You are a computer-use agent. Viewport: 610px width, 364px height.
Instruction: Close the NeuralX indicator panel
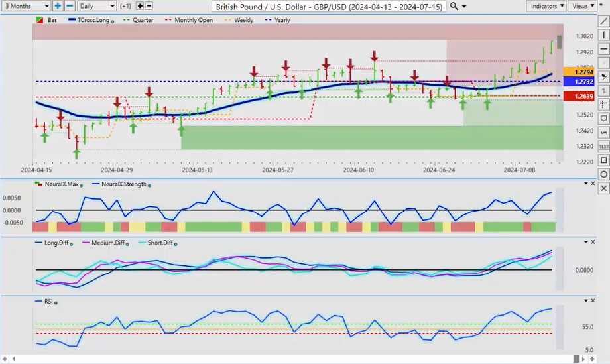click(593, 183)
